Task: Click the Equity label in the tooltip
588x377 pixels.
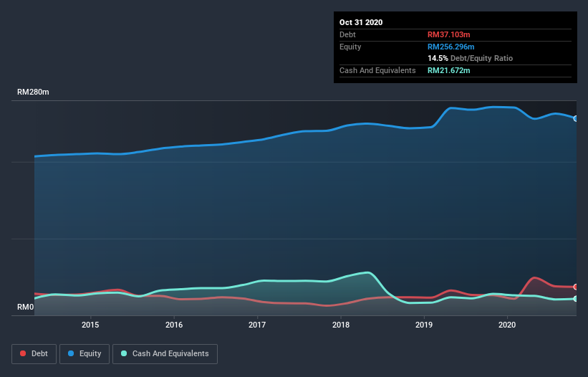Action: click(x=350, y=47)
